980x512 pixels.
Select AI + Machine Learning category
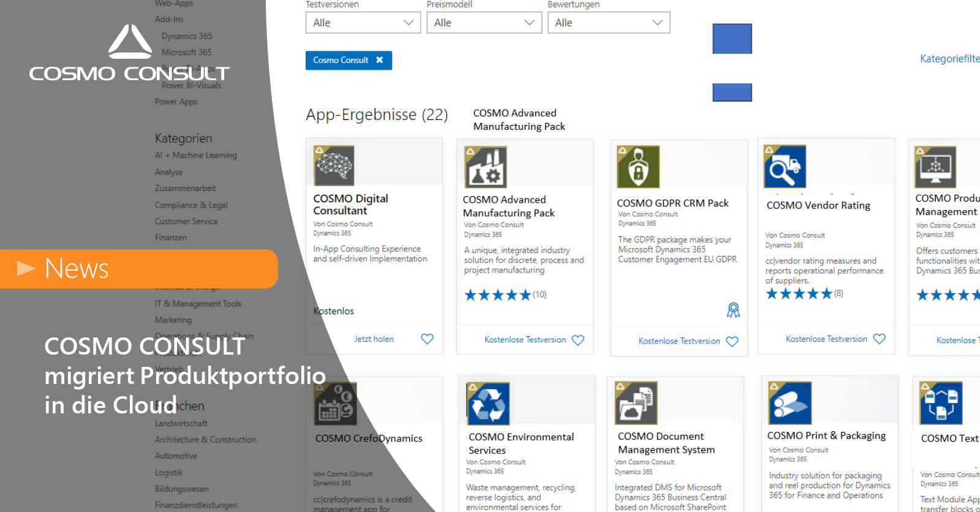195,156
